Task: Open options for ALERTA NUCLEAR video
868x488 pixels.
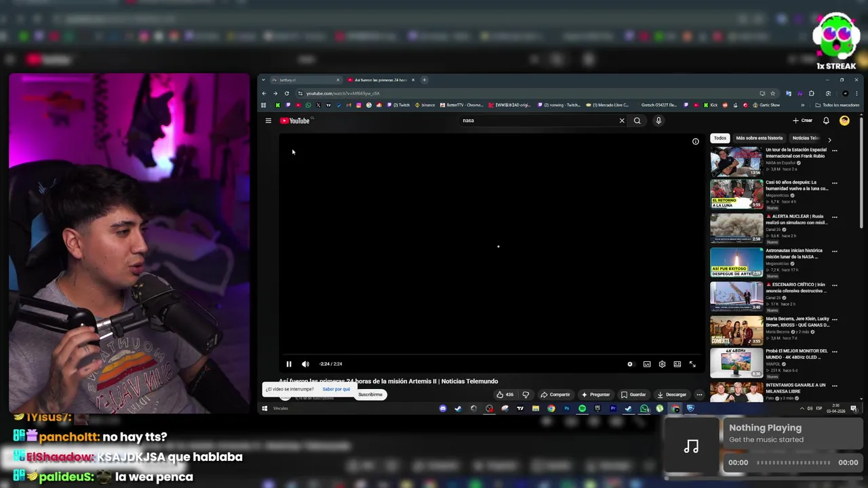Action: coord(835,217)
